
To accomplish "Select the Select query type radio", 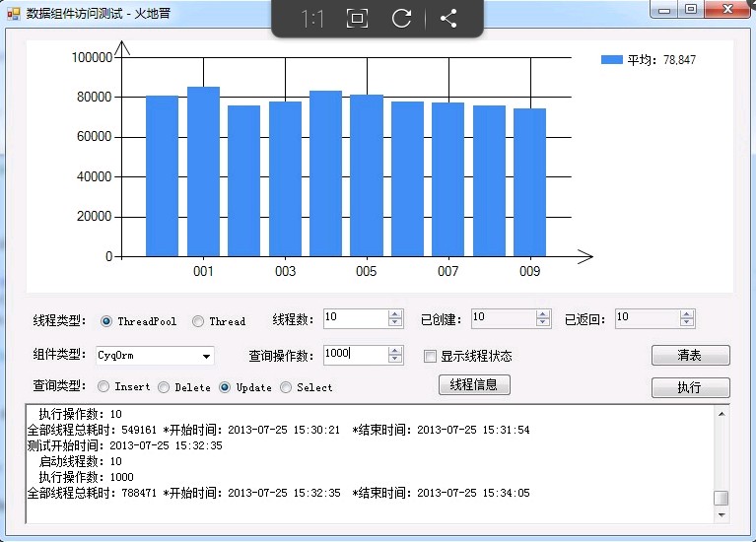I will pos(286,387).
